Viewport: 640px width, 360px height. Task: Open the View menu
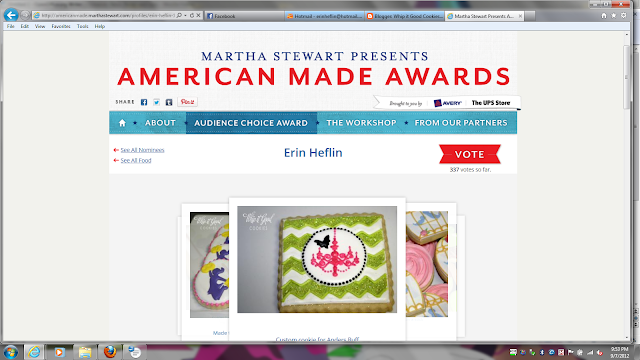[40, 26]
